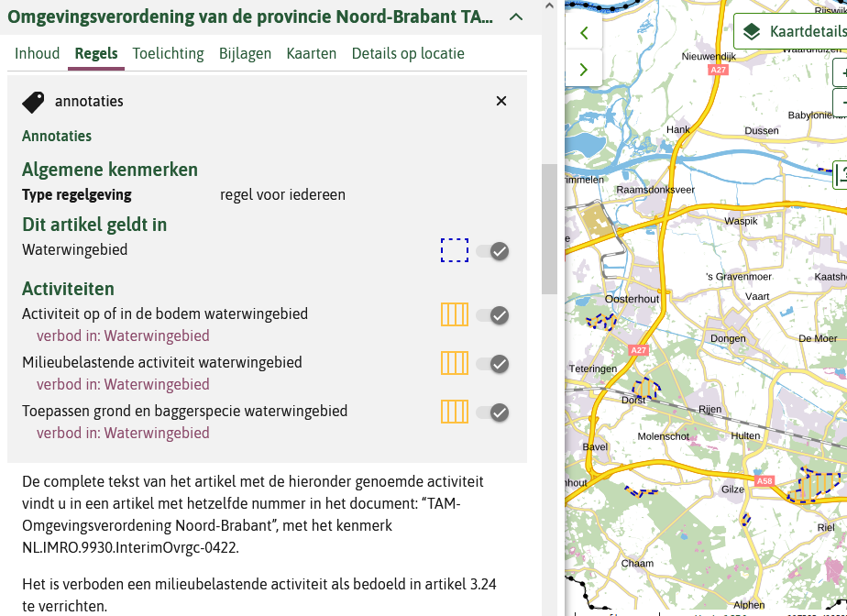Click the Dongen label on the map

pos(728,338)
